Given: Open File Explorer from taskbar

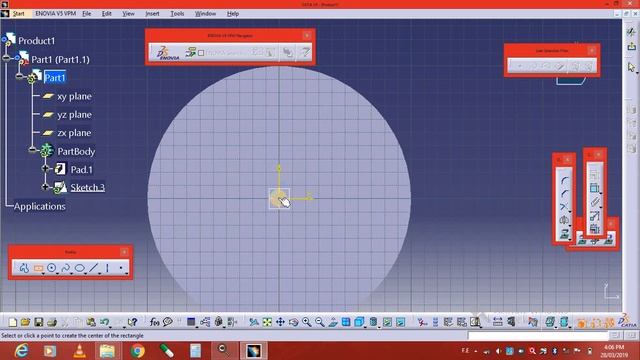Looking at the screenshot, I should tap(108, 351).
